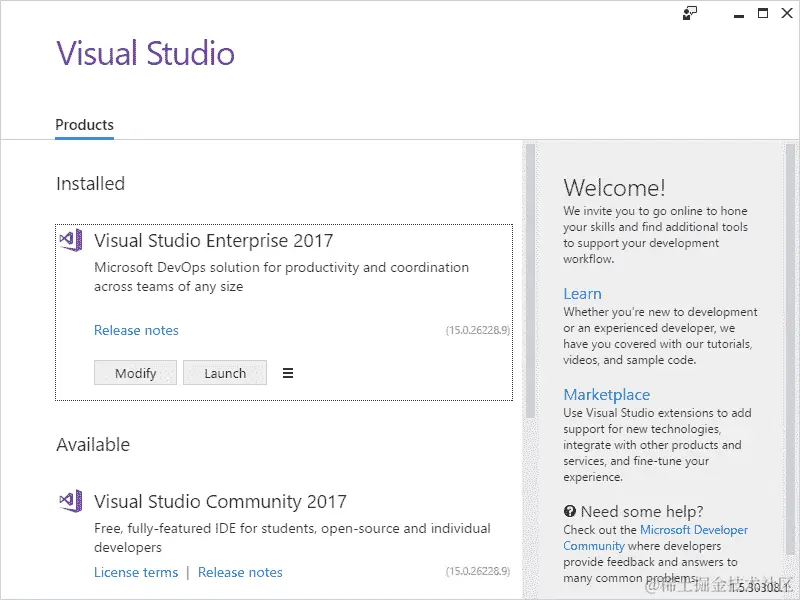Click the feedback icon in title bar
The width and height of the screenshot is (800, 600).
pos(690,13)
